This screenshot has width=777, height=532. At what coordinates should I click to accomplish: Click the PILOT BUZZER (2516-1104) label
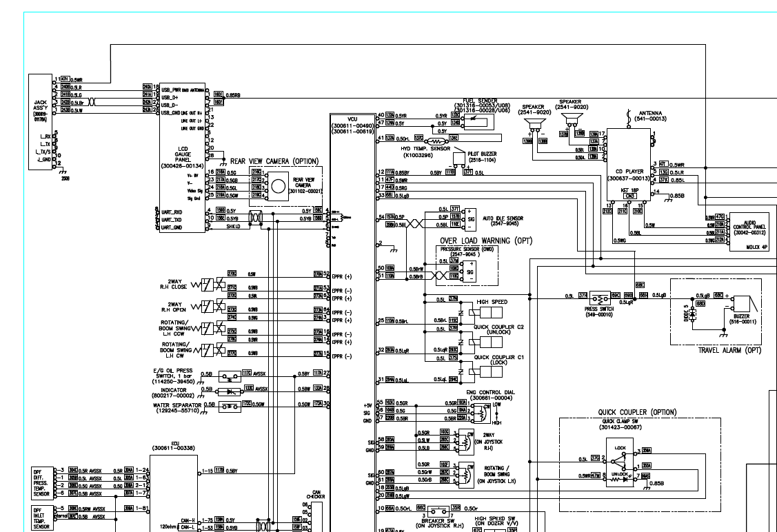tap(482, 156)
